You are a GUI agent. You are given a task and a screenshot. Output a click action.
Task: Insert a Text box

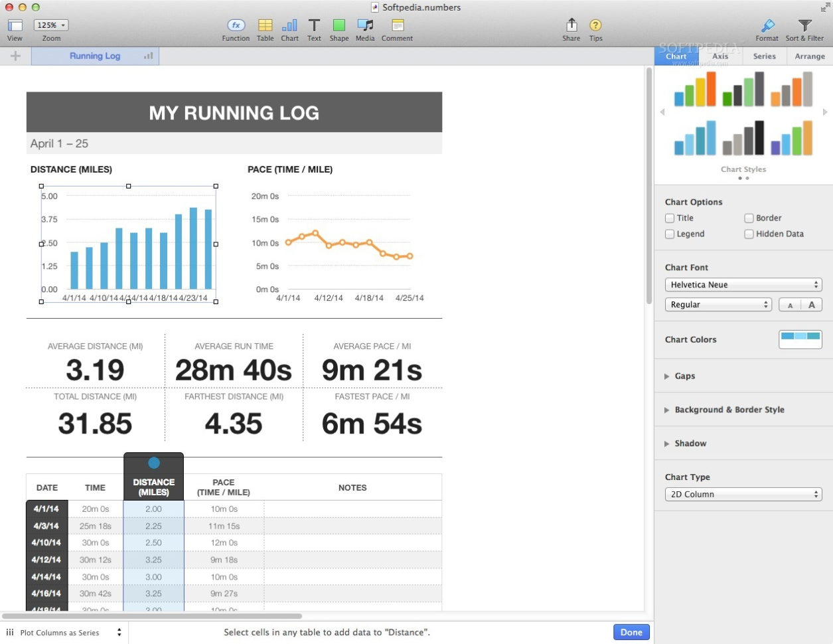[314, 27]
